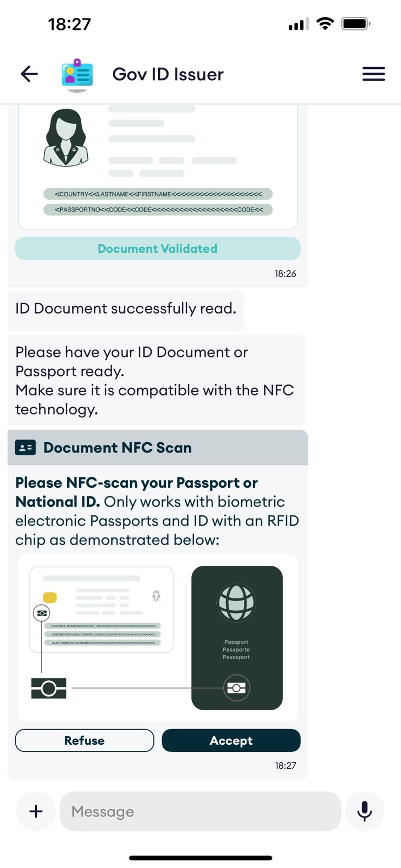Click the ID card icon beside Document NFC Scan
The height and width of the screenshot is (868, 401).
25,448
